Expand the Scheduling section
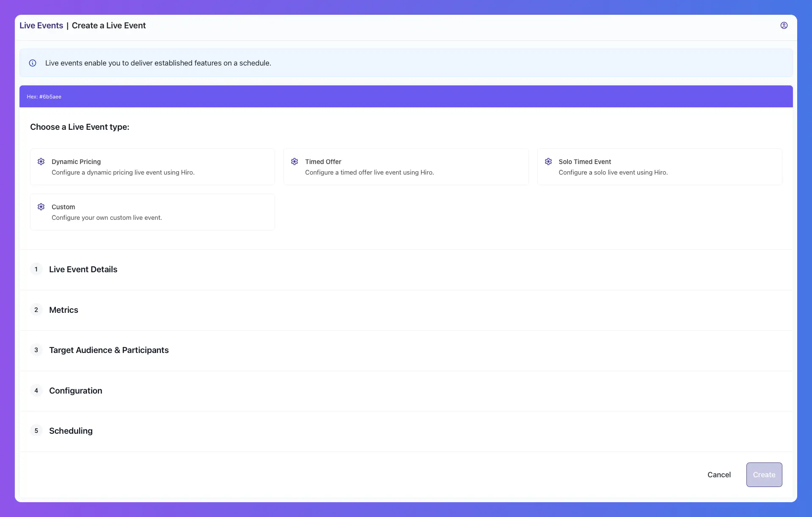This screenshot has height=517, width=812. click(x=406, y=431)
